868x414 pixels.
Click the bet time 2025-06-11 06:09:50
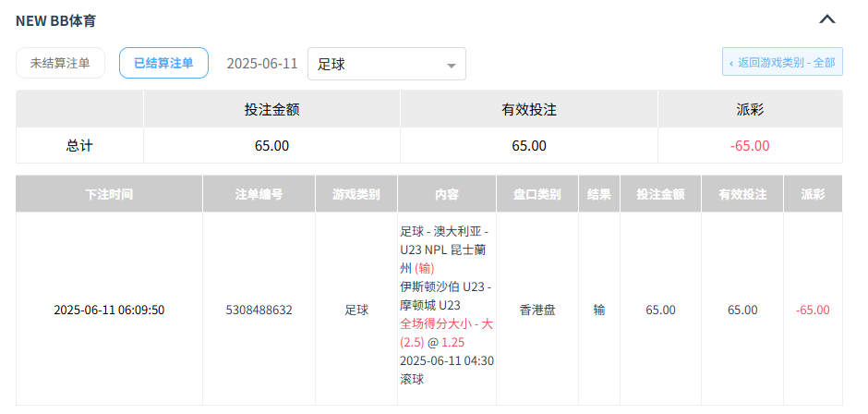pyautogui.click(x=109, y=310)
